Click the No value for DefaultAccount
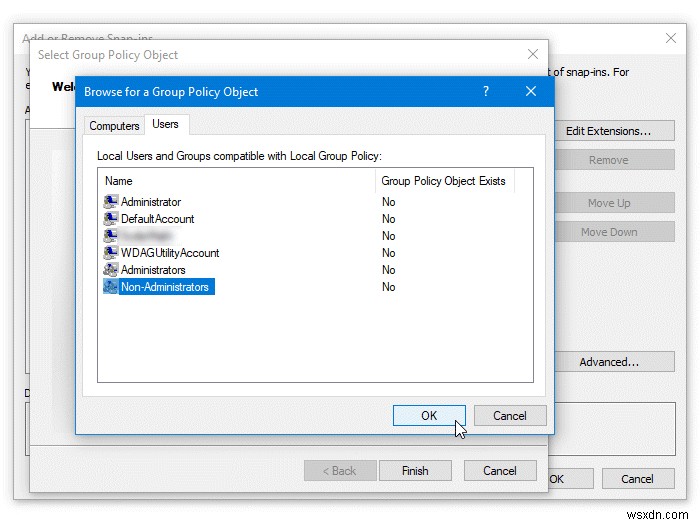The image size is (700, 525). click(388, 219)
